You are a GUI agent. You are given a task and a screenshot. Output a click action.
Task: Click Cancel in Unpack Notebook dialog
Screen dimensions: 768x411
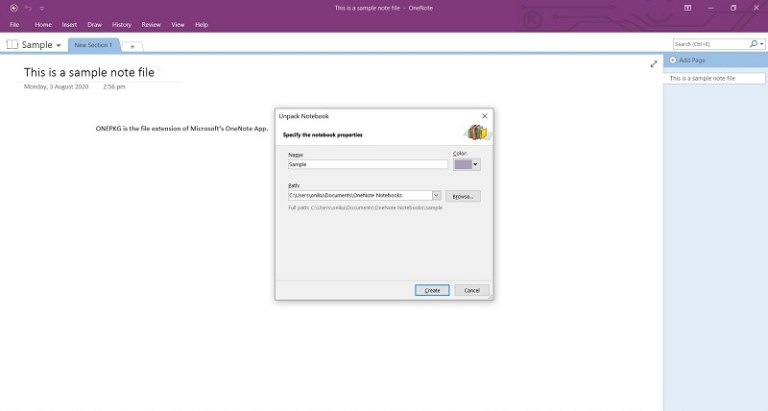click(472, 290)
